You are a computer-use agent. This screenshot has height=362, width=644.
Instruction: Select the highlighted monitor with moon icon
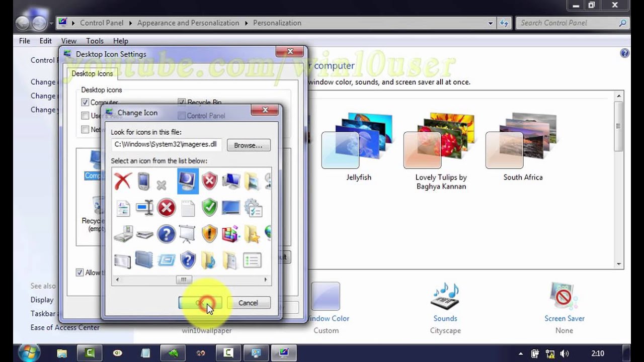(x=188, y=181)
